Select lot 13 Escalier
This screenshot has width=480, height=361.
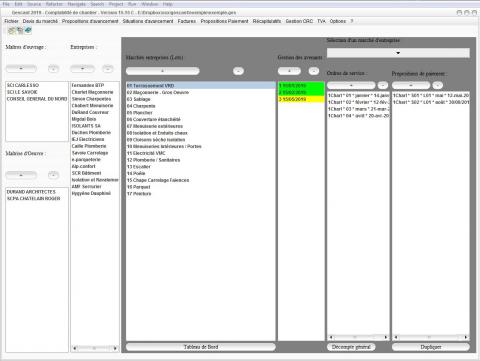[x=201, y=167]
